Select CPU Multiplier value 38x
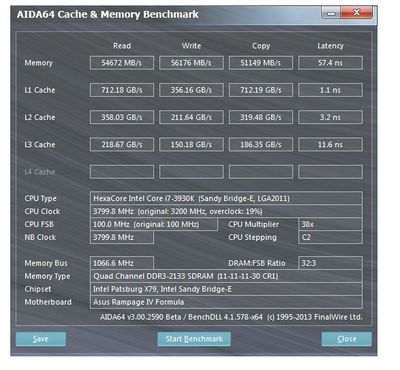The width and height of the screenshot is (400, 370). point(330,224)
